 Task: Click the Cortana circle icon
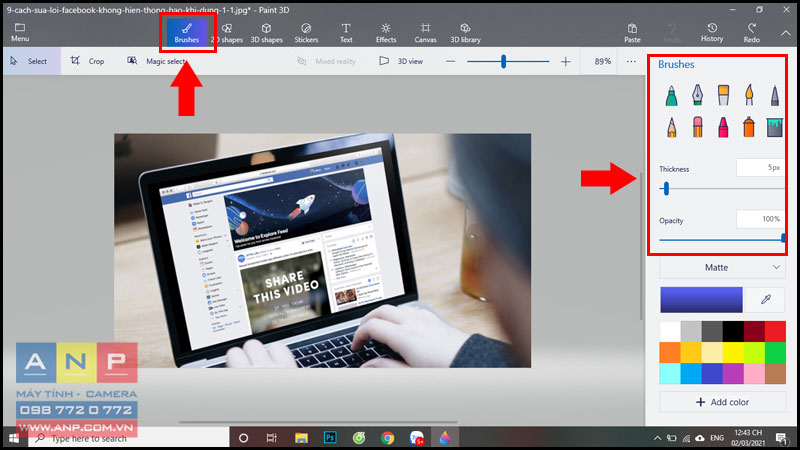(243, 438)
